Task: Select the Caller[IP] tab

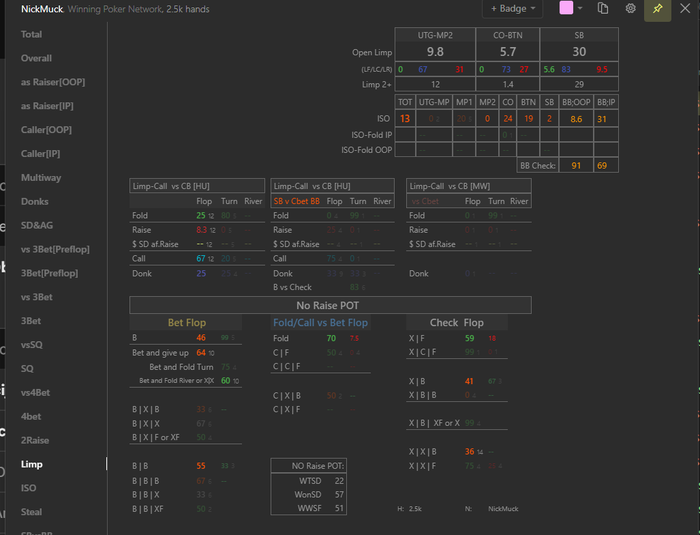Action: pyautogui.click(x=40, y=154)
